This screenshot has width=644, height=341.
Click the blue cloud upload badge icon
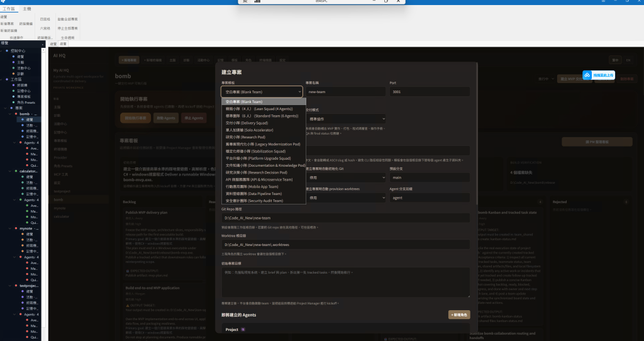tap(586, 75)
